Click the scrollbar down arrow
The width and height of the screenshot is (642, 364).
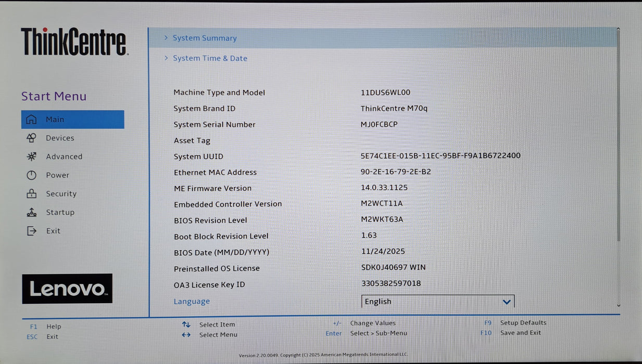click(x=619, y=306)
